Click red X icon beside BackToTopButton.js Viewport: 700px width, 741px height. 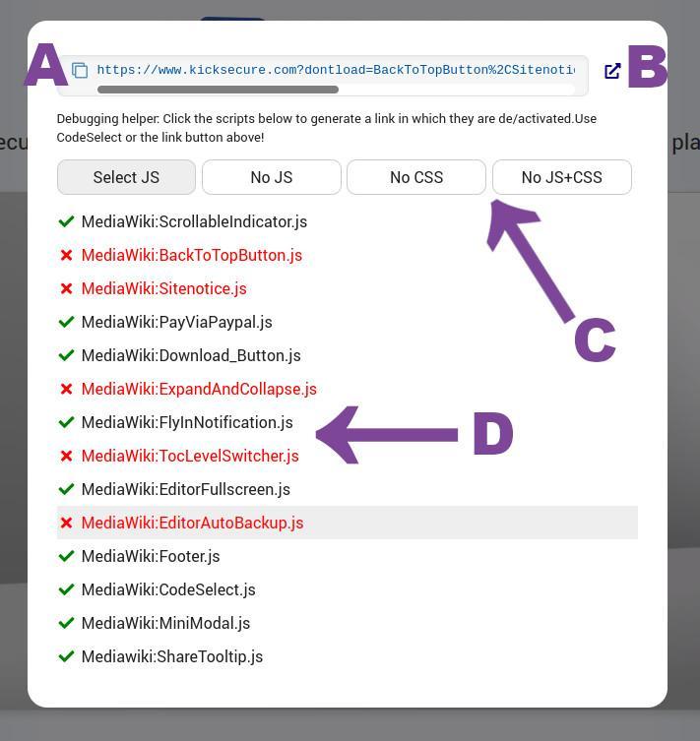pyautogui.click(x=66, y=256)
